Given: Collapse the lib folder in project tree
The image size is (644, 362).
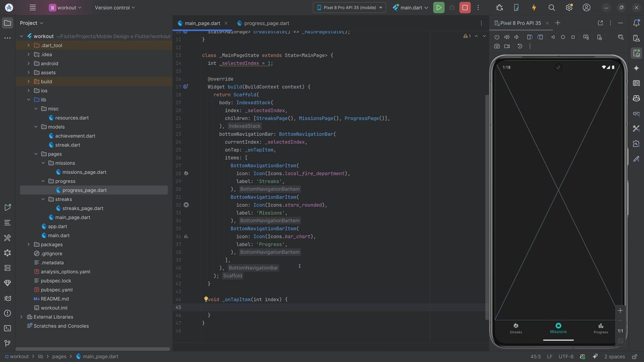Looking at the screenshot, I should click(29, 100).
